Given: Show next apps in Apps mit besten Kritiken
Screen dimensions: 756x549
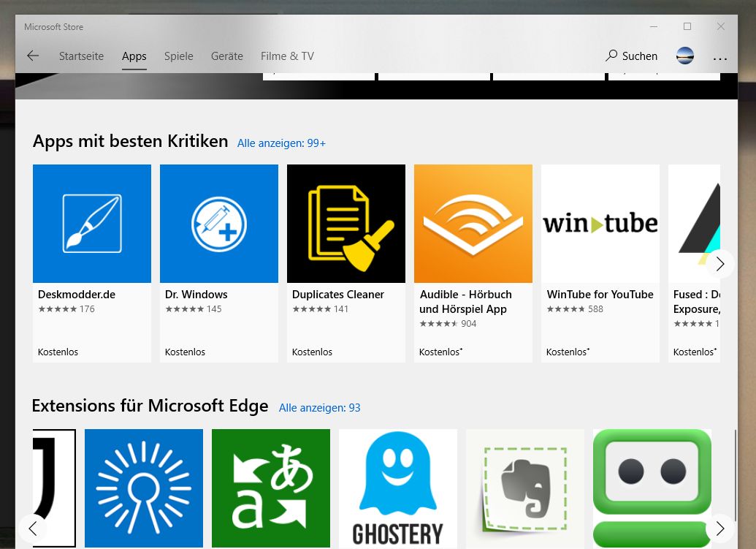Looking at the screenshot, I should pos(720,264).
